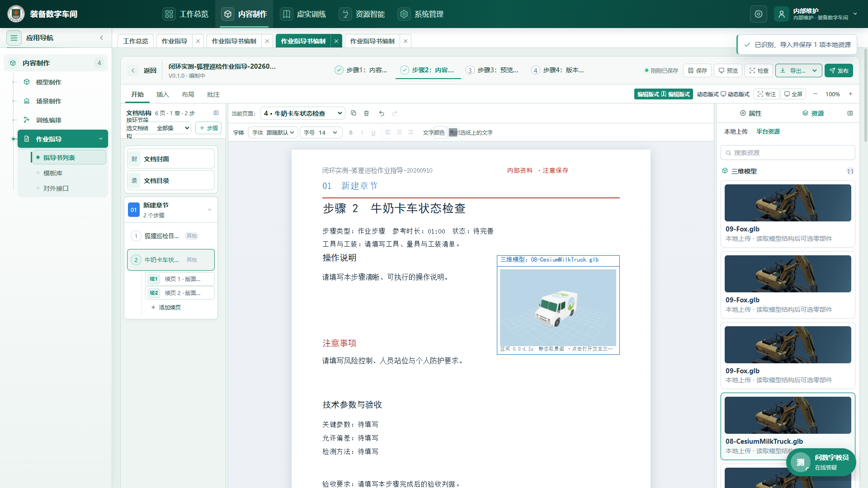
Task: Open the 字号 font size dropdown
Action: click(321, 132)
